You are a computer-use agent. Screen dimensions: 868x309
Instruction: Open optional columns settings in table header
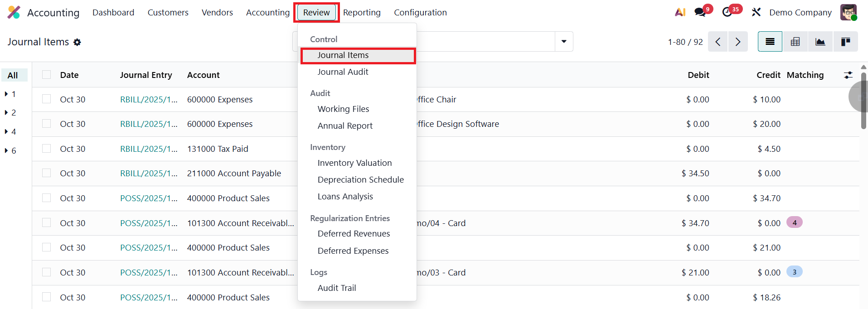tap(848, 75)
